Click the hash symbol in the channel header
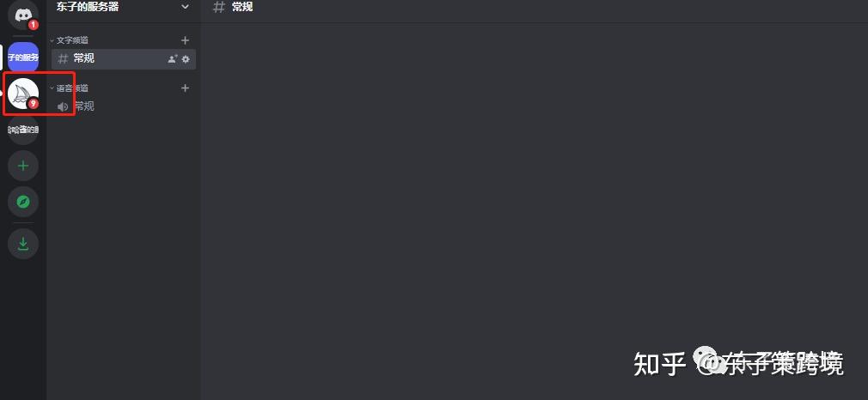Viewport: 868px width, 400px height. pyautogui.click(x=219, y=7)
